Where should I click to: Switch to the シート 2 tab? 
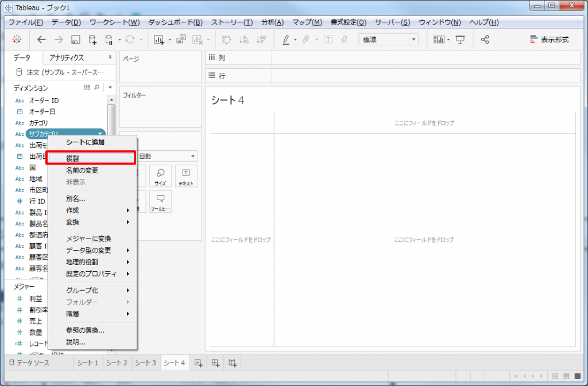pyautogui.click(x=117, y=362)
